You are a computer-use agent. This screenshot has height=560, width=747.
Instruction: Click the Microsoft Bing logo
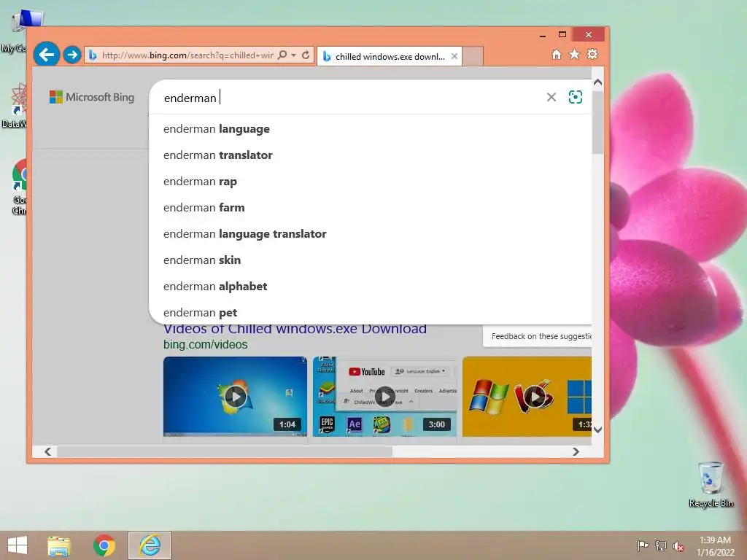point(92,97)
